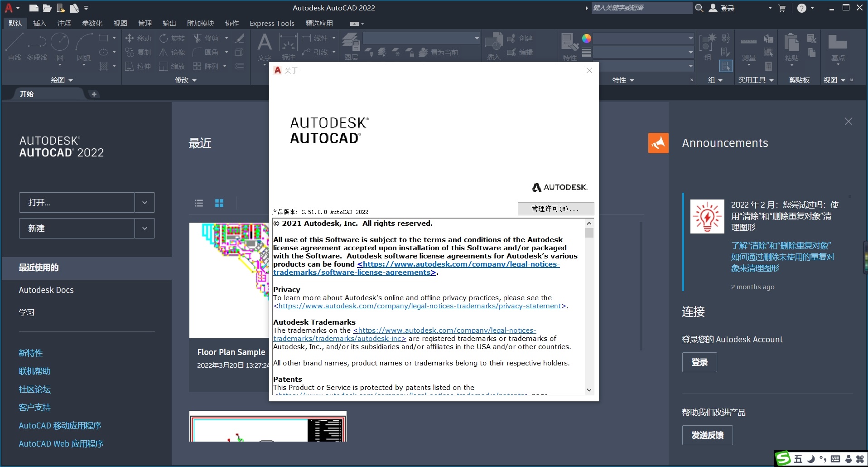
Task: Open AutoCAD Web 应用程序 link
Action: coord(61,443)
